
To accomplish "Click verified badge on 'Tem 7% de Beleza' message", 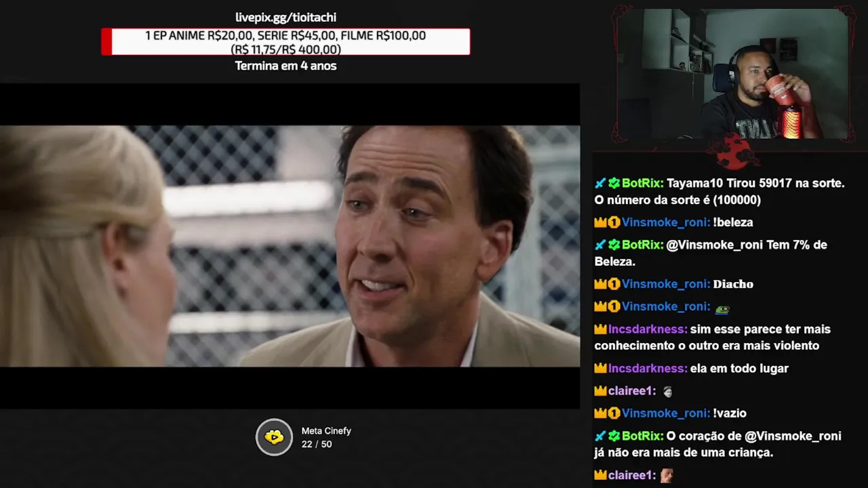I will coord(614,245).
